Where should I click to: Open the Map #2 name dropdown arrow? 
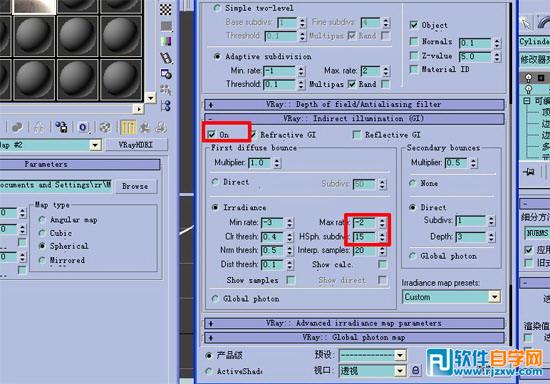tap(95, 145)
